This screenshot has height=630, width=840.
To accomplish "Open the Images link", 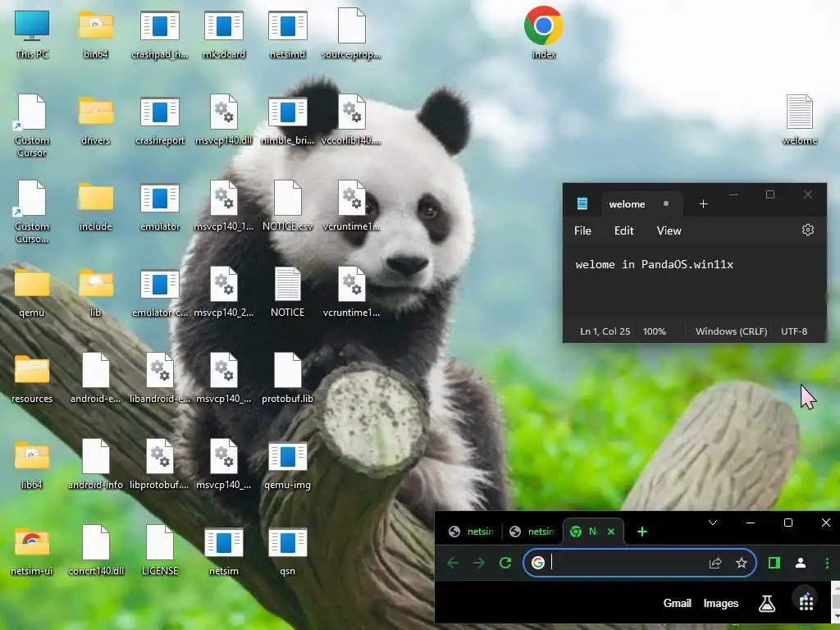I will [x=720, y=603].
